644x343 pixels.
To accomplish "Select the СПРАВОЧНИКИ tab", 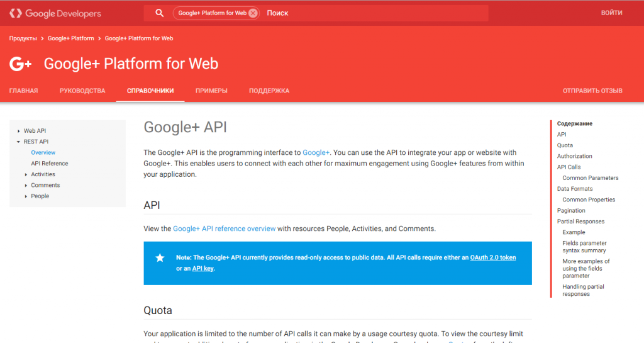I will click(150, 91).
